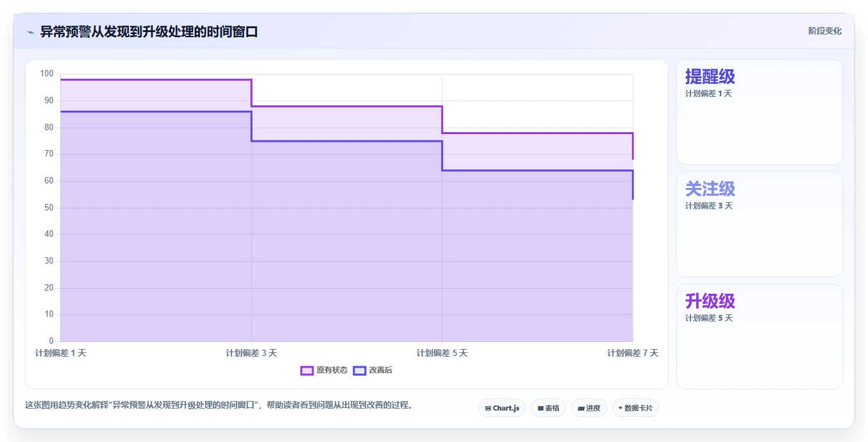Click the purple 原有状态 legend swatch
Screen dimensions: 868x442
[307, 370]
